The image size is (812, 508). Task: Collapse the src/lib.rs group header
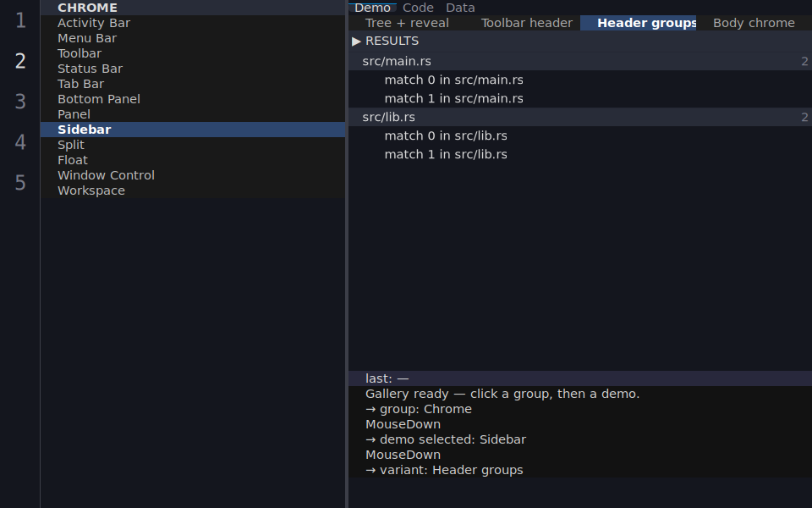tap(580, 117)
